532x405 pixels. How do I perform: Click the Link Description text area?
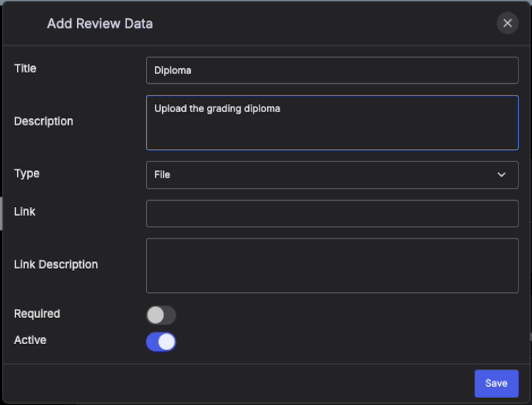(x=332, y=266)
